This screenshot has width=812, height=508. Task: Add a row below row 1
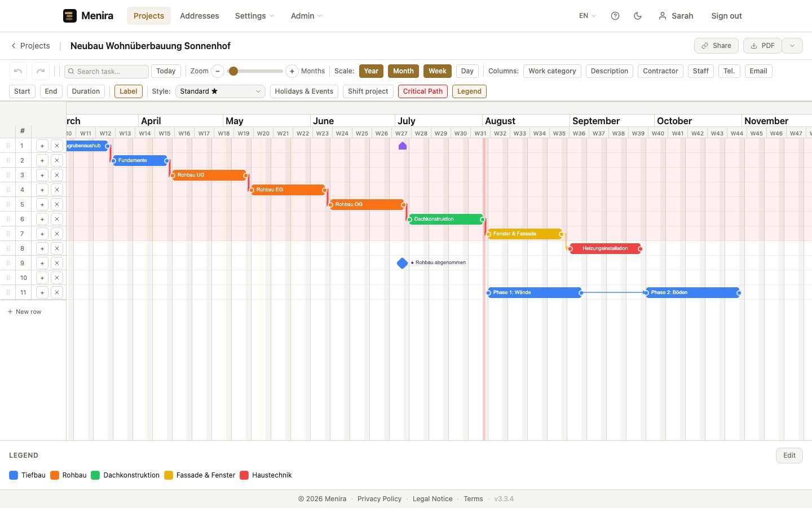42,146
